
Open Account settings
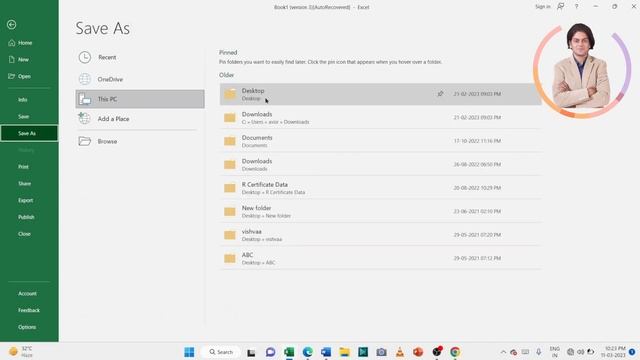point(27,293)
